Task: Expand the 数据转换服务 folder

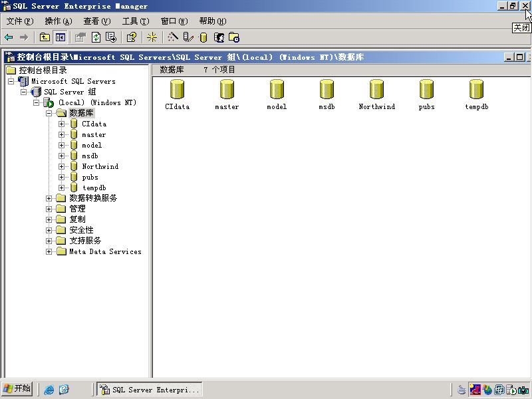Action: [49, 198]
